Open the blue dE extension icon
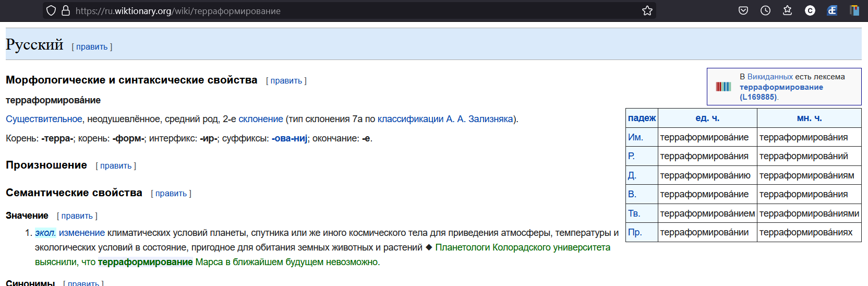 click(832, 10)
